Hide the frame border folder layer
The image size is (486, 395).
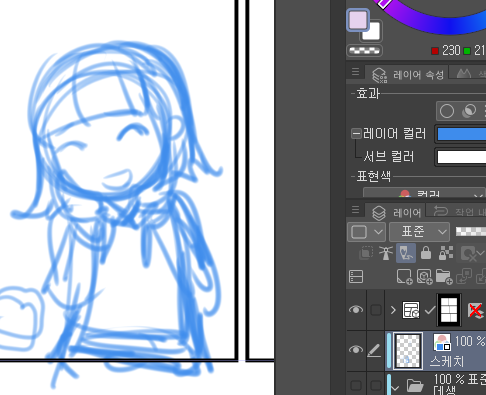tap(356, 310)
